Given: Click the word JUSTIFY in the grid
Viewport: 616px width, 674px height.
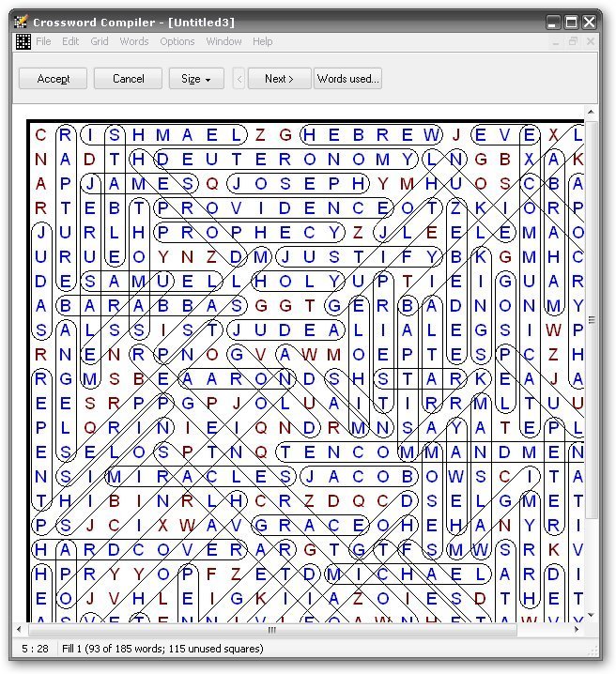Looking at the screenshot, I should coord(358,257).
